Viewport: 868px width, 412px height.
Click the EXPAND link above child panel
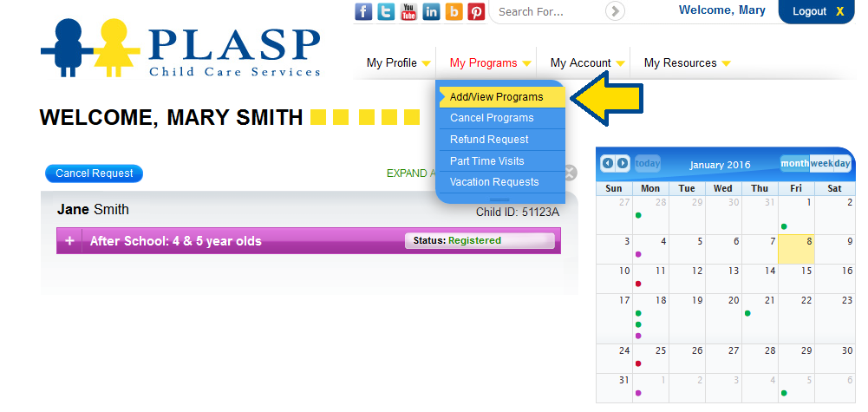(411, 173)
